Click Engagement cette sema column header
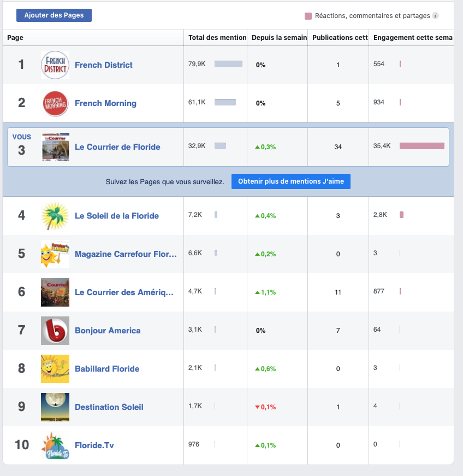This screenshot has height=476, width=463. click(413, 38)
